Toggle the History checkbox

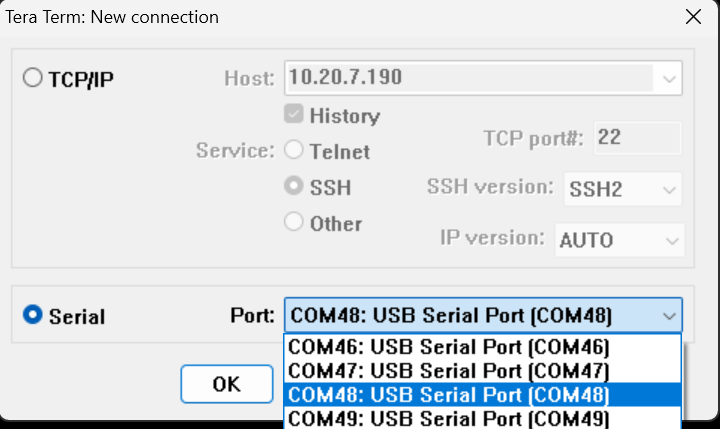click(x=294, y=115)
